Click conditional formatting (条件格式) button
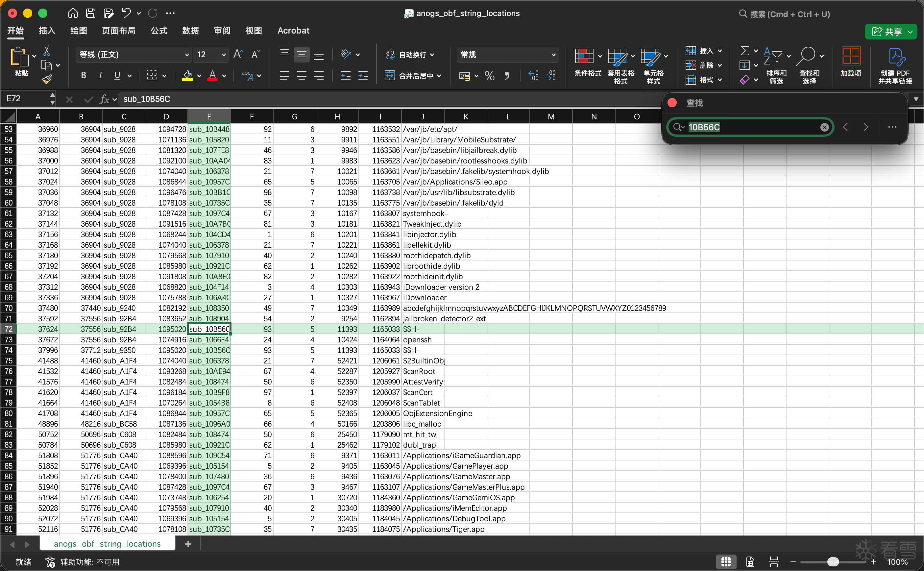924x571 pixels. [x=587, y=62]
